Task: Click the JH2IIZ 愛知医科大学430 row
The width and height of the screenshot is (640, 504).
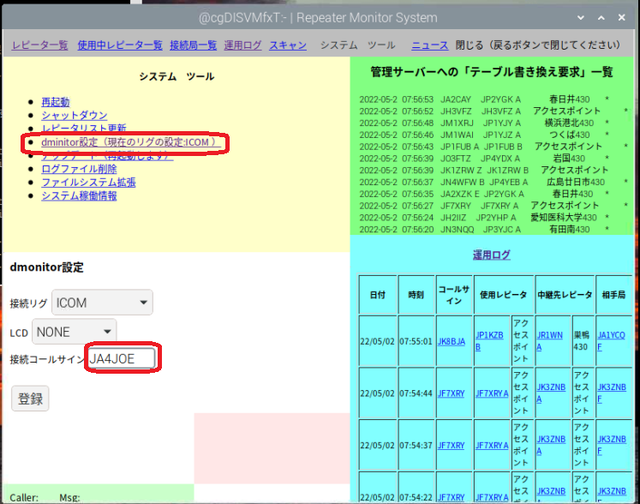Action: [484, 218]
